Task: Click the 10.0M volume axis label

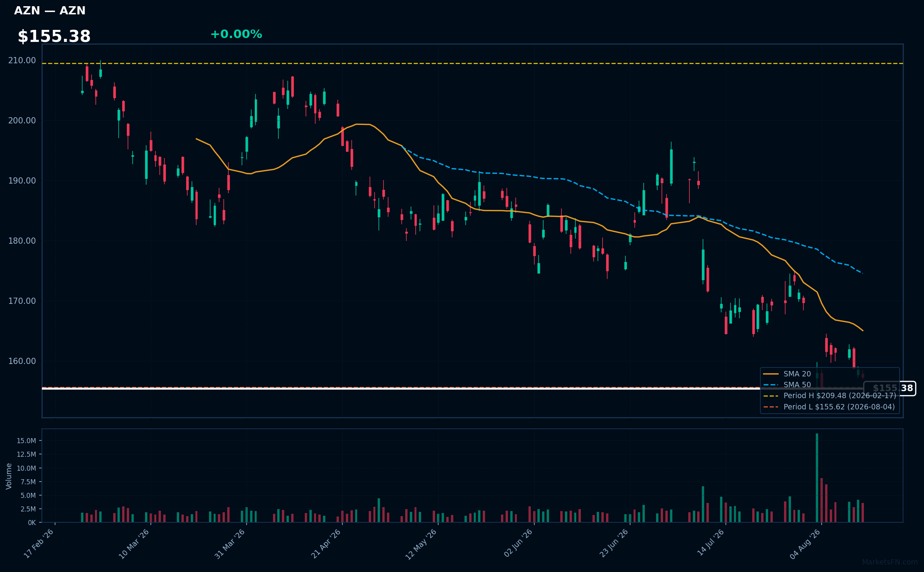Action: coord(26,468)
